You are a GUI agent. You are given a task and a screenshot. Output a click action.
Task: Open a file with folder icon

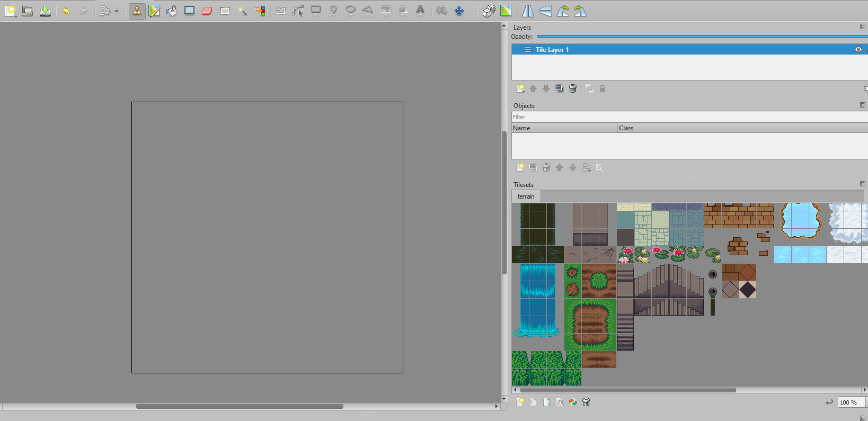[28, 11]
